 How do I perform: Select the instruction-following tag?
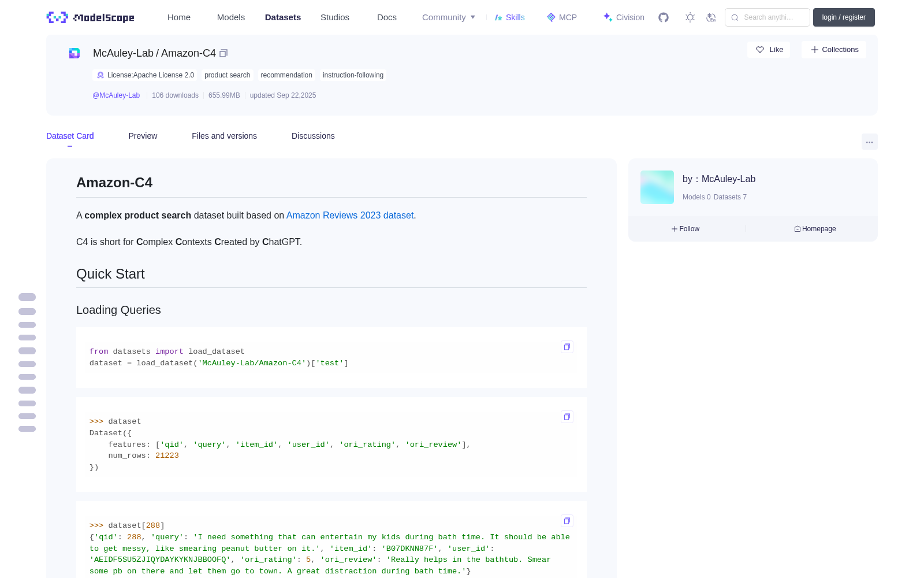point(353,75)
